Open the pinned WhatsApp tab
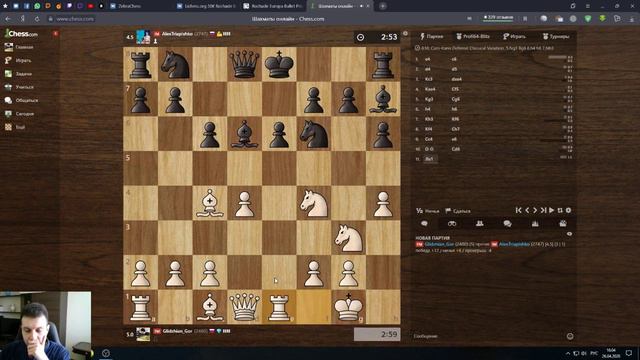 pos(37,6)
